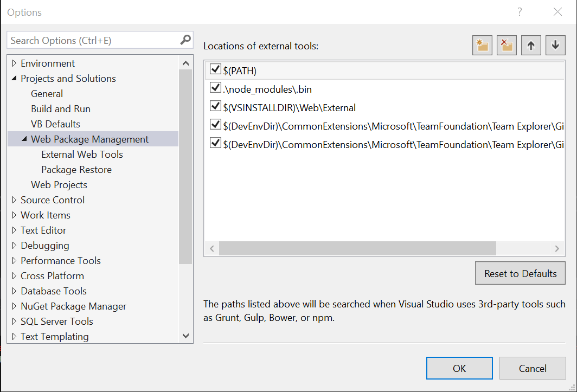
Task: Click the add new folder location icon
Action: click(482, 46)
